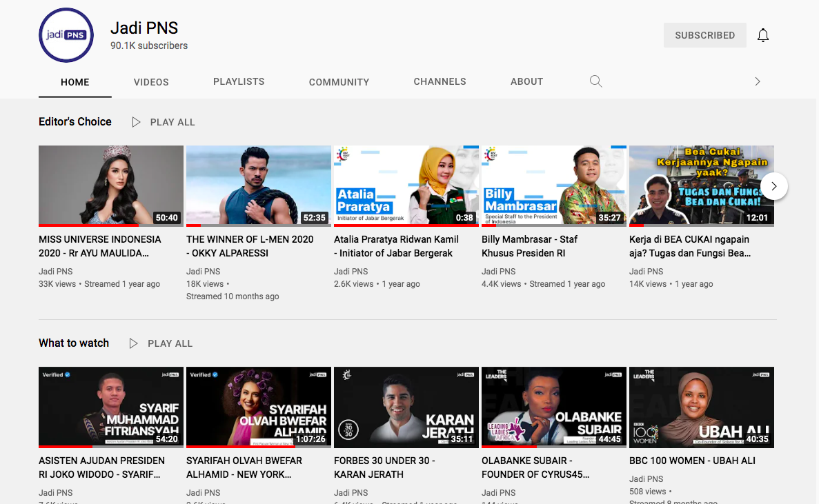Select the CHANNELS tab
The width and height of the screenshot is (819, 504).
pyautogui.click(x=440, y=81)
